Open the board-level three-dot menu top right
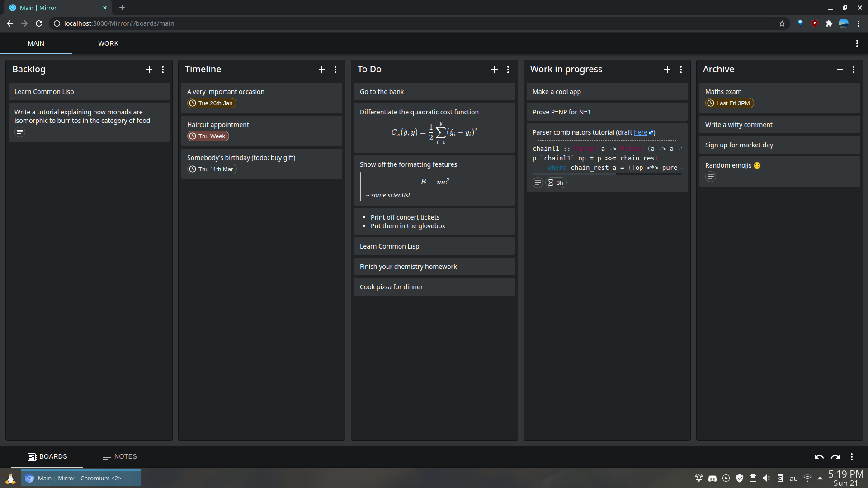 tap(857, 43)
